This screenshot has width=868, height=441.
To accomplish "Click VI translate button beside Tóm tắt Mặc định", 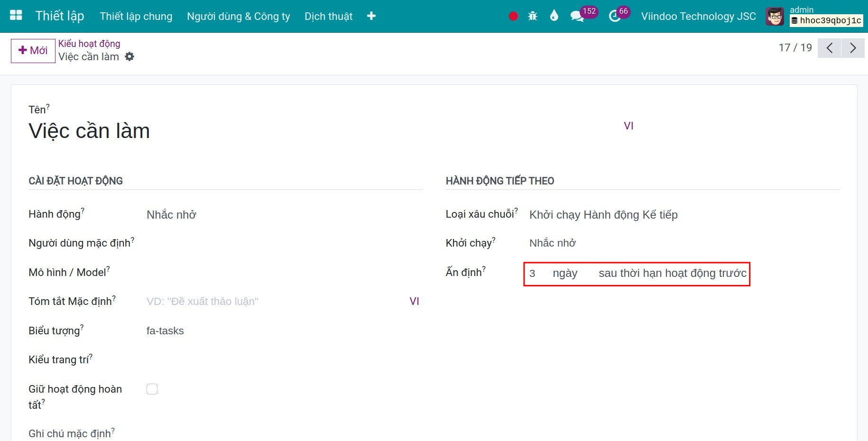I will 414,301.
